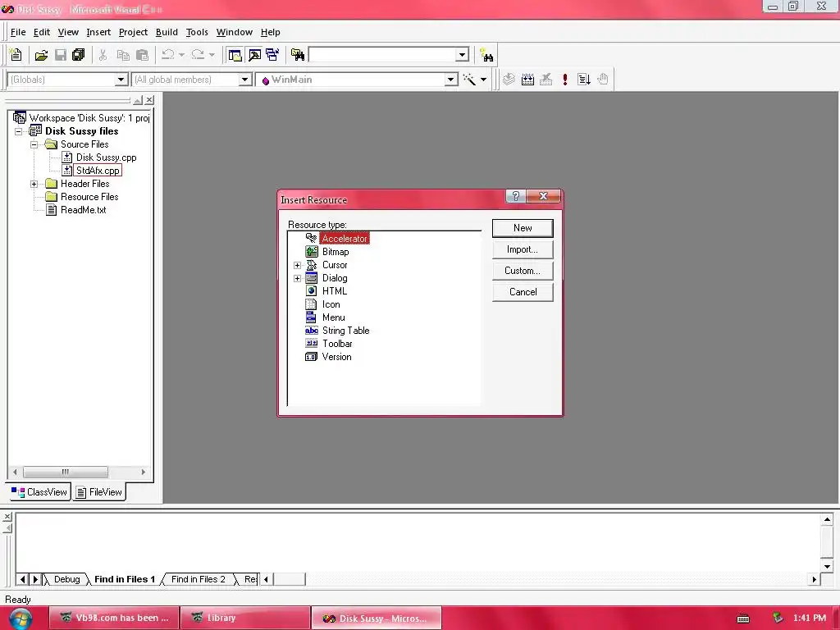Select the Cursor resource type
This screenshot has width=840, height=630.
[x=335, y=265]
